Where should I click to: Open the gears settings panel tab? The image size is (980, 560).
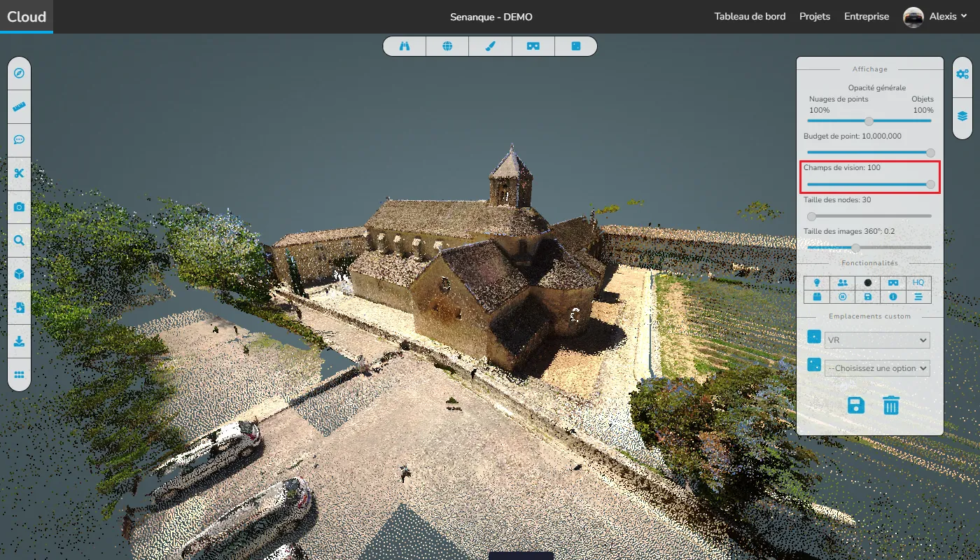pyautogui.click(x=962, y=73)
